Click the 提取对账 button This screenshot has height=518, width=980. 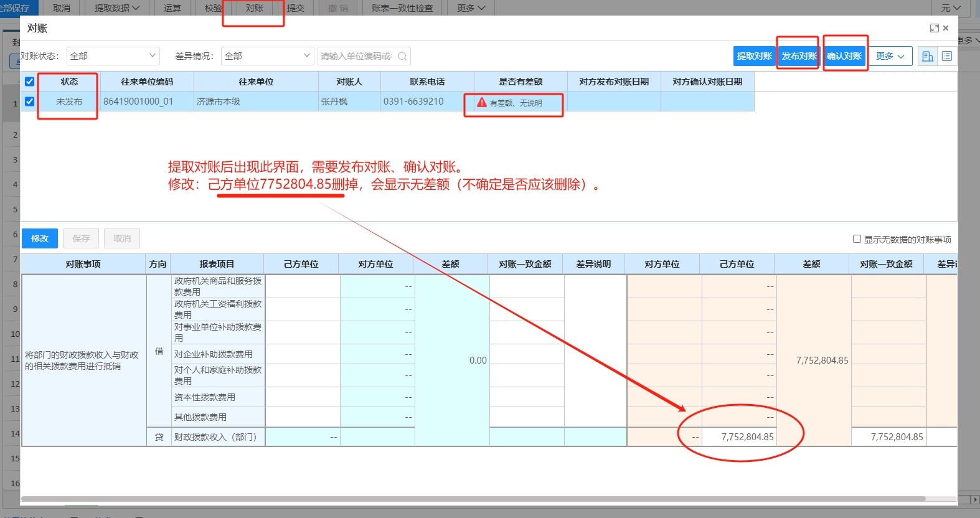click(x=755, y=56)
